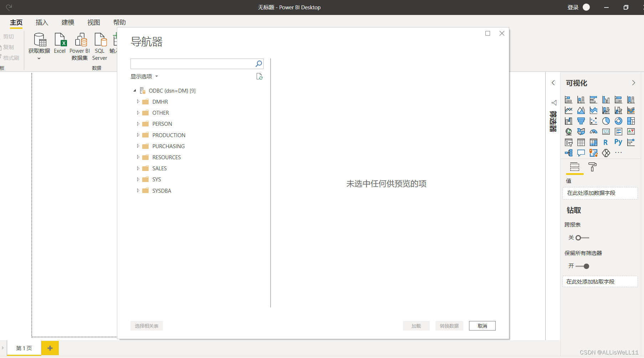This screenshot has width=644, height=358.
Task: Expand the PERSON folder
Action: click(x=138, y=124)
